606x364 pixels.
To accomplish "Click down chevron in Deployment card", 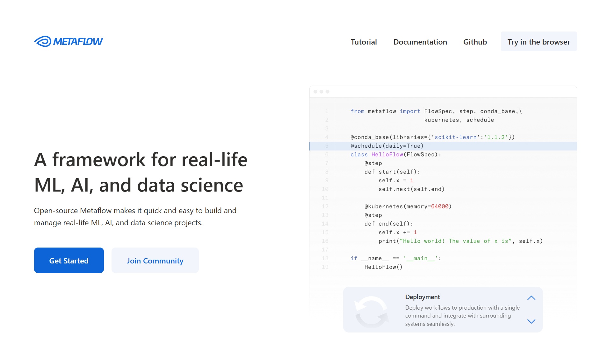I will (x=531, y=321).
